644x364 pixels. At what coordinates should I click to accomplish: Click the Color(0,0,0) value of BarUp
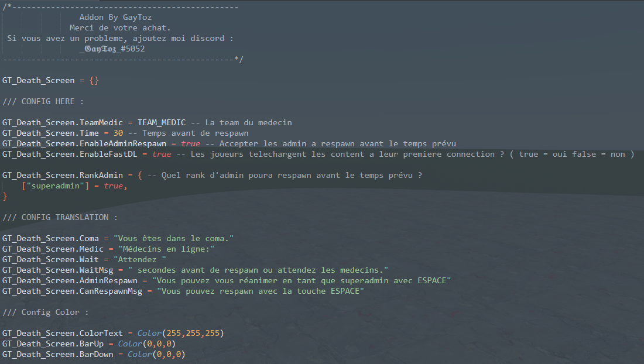point(147,344)
